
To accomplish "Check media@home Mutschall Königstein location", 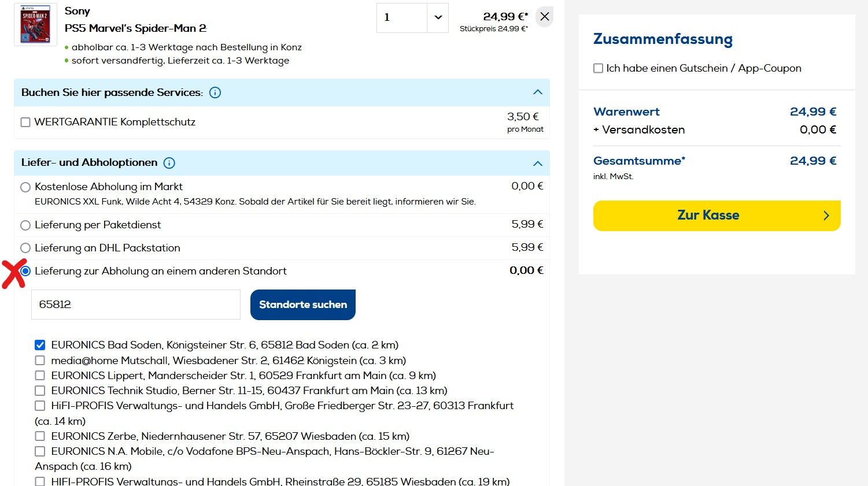I will click(x=40, y=361).
